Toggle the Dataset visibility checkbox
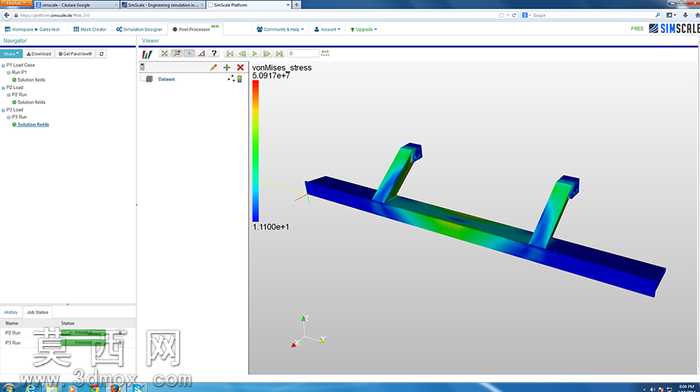The image size is (700, 392). click(142, 79)
